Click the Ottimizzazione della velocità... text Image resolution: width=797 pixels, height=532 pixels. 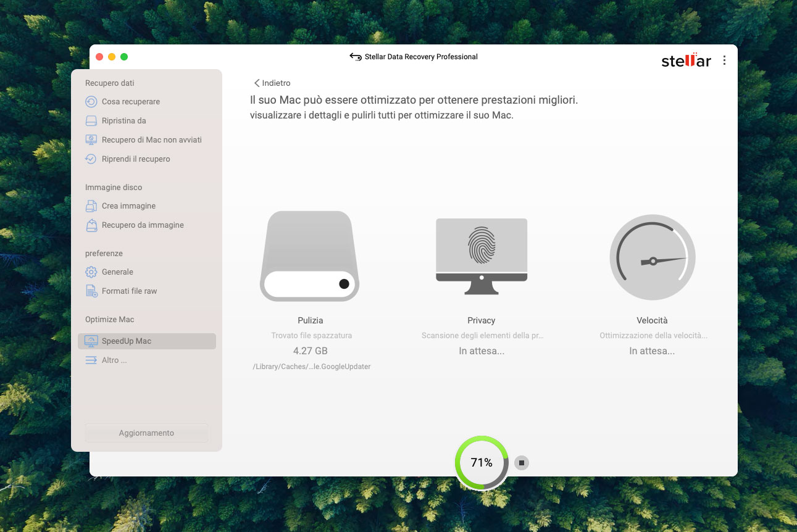click(653, 336)
